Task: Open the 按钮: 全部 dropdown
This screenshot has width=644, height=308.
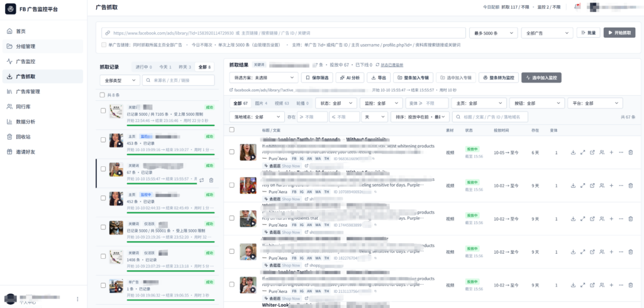Action: click(536, 103)
